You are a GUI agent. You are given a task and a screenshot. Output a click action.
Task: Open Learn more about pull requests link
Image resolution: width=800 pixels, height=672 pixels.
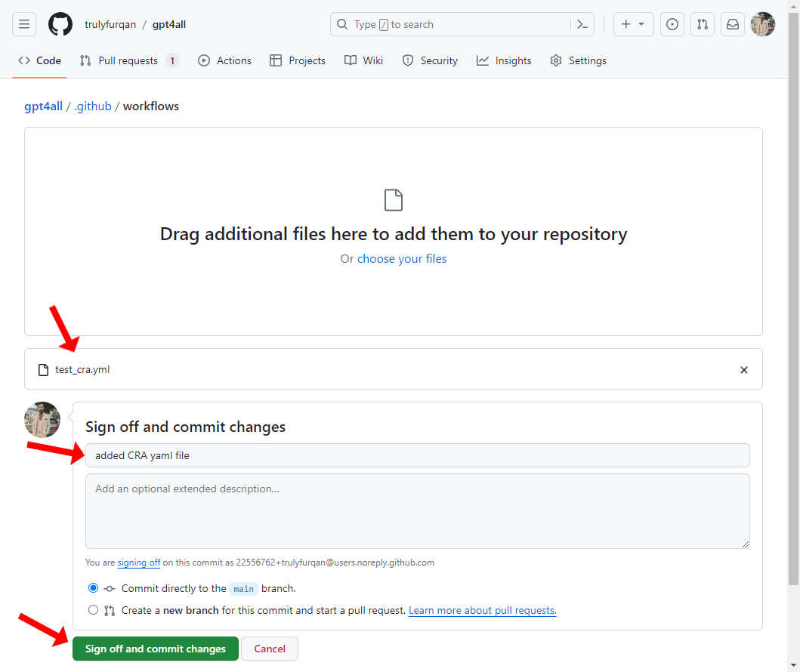(x=483, y=610)
